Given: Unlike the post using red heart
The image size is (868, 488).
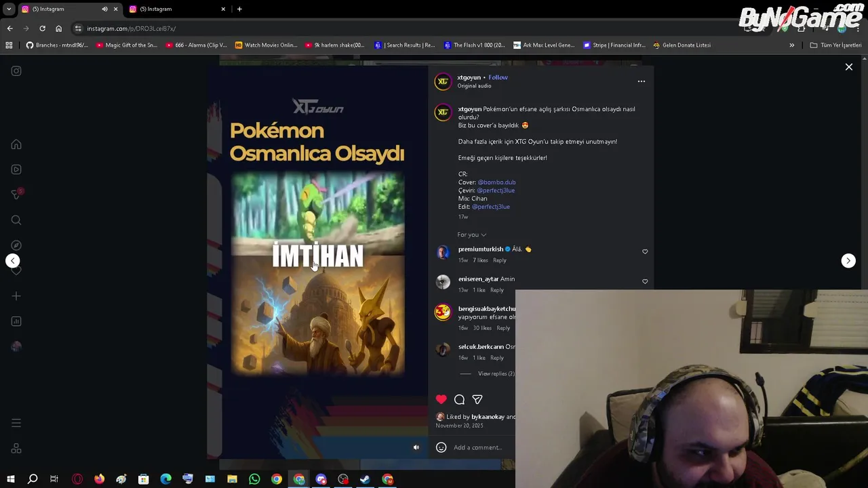Looking at the screenshot, I should 441,399.
